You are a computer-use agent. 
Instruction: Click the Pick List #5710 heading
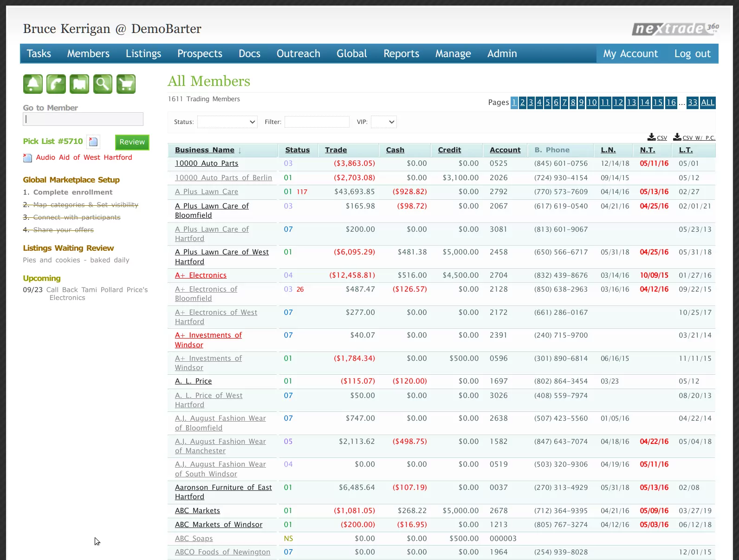(x=53, y=141)
